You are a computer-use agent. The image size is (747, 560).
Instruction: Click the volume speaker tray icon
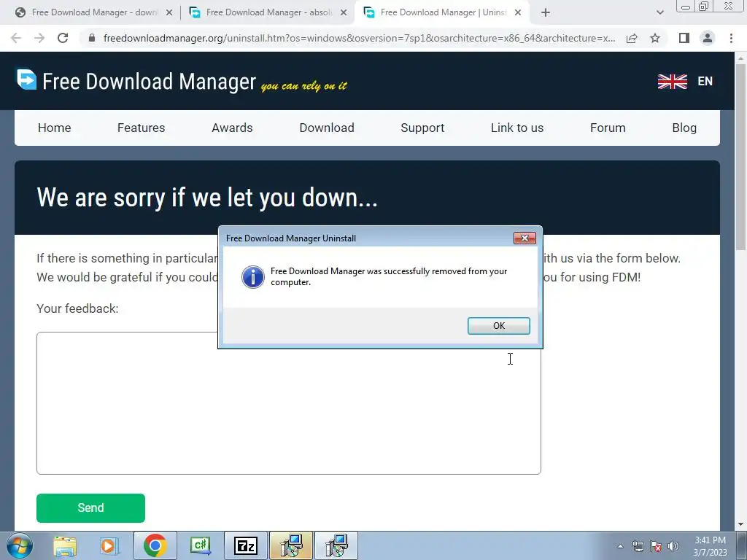(673, 546)
